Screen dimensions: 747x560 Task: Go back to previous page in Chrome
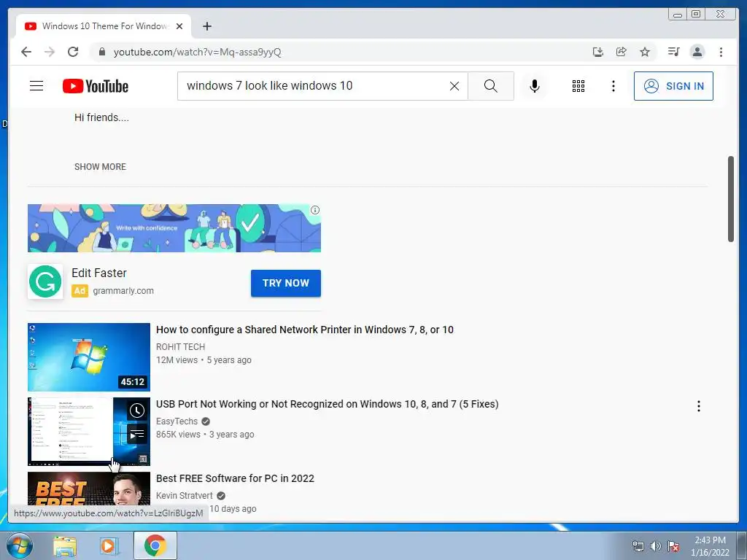[26, 52]
